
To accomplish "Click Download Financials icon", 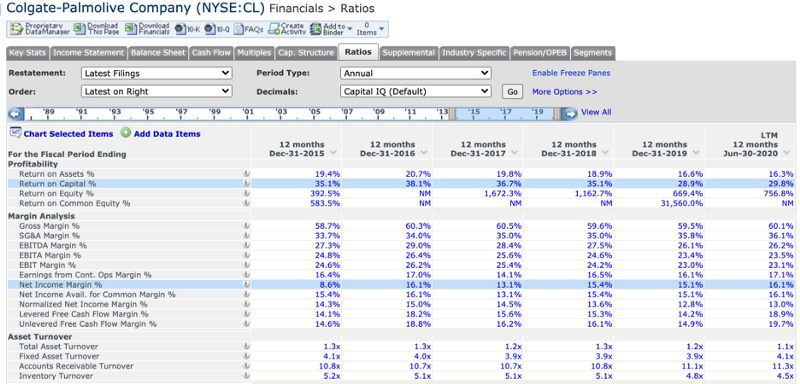I will pos(131,29).
